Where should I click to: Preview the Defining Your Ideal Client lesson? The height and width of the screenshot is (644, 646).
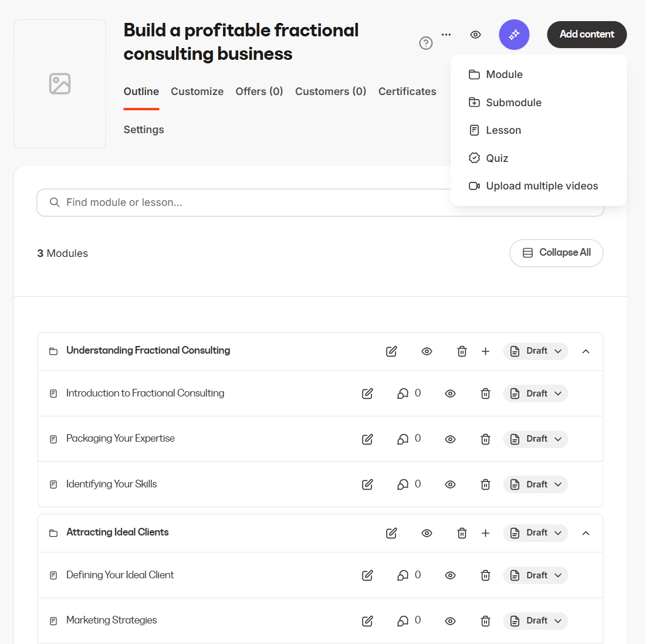(450, 575)
